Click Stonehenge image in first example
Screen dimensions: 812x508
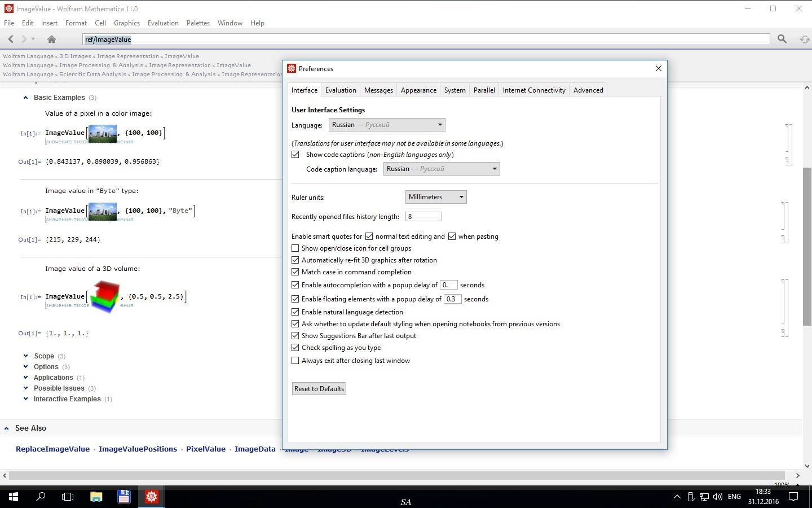[103, 134]
